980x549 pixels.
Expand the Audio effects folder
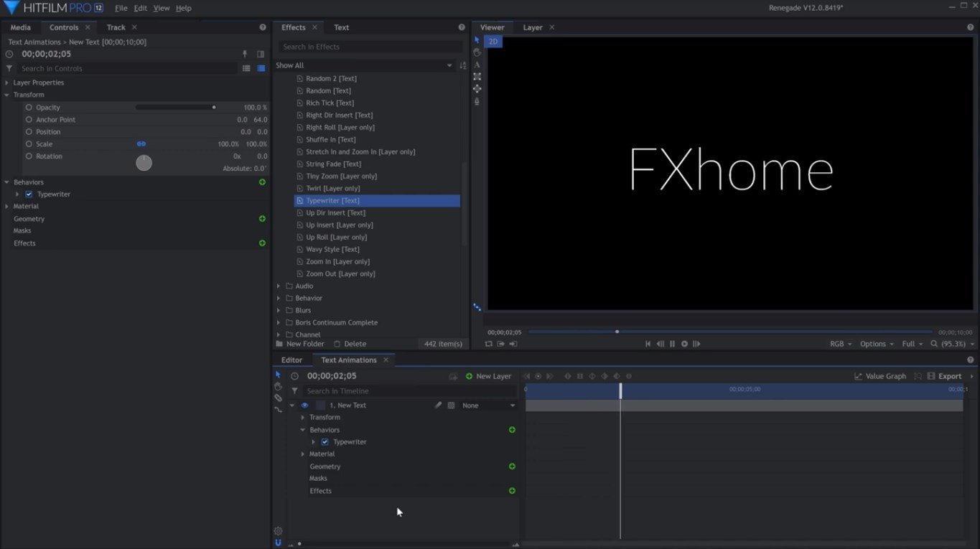pos(279,286)
